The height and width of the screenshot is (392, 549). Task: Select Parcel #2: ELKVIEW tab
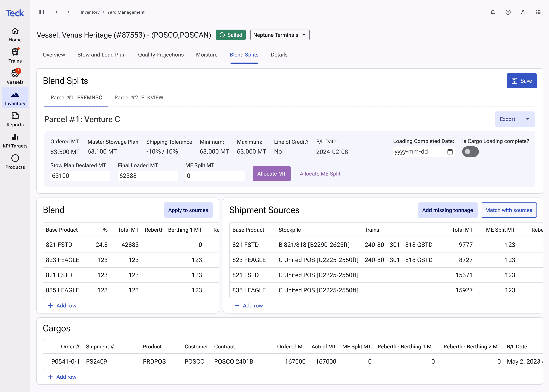click(139, 97)
